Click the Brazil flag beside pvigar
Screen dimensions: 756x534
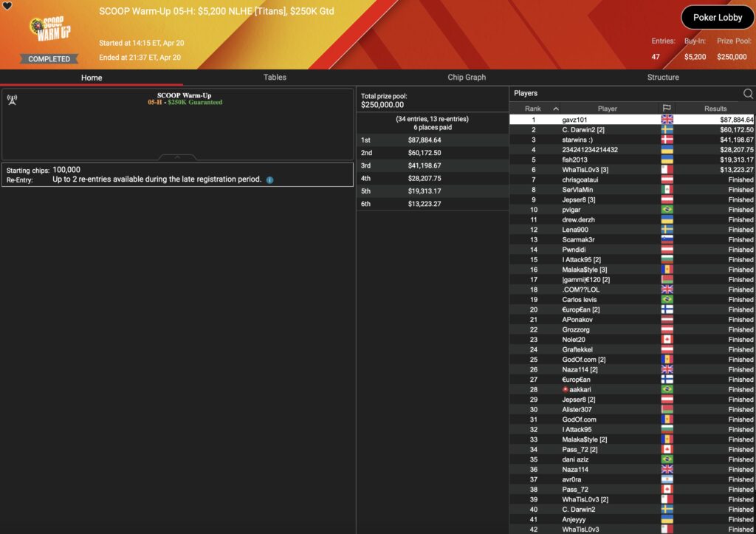[667, 210]
